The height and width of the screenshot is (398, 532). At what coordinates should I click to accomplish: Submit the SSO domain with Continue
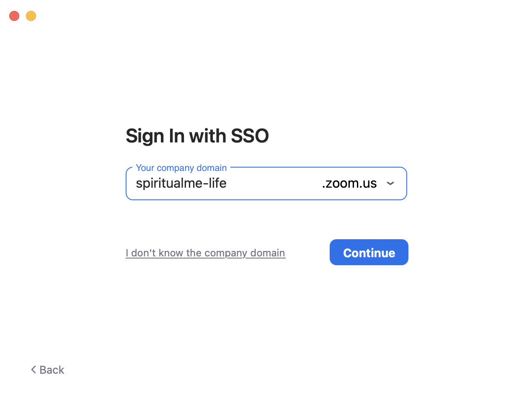pyautogui.click(x=369, y=252)
